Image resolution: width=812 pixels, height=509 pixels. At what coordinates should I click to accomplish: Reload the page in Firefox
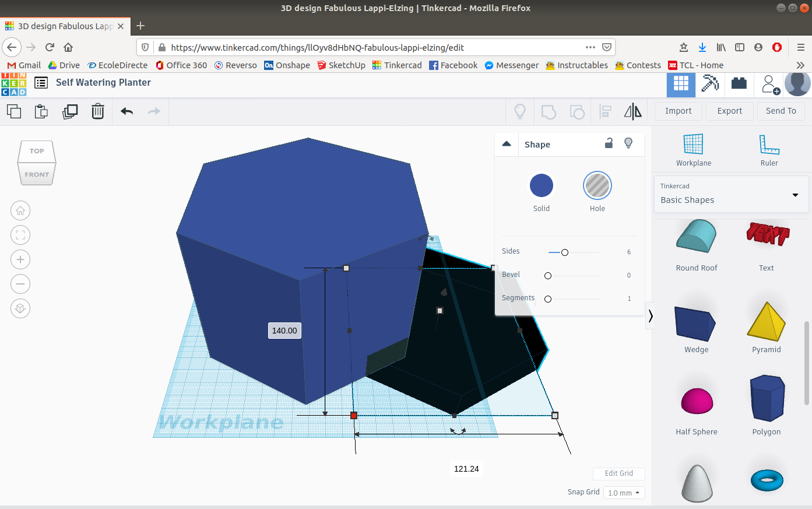[x=50, y=47]
